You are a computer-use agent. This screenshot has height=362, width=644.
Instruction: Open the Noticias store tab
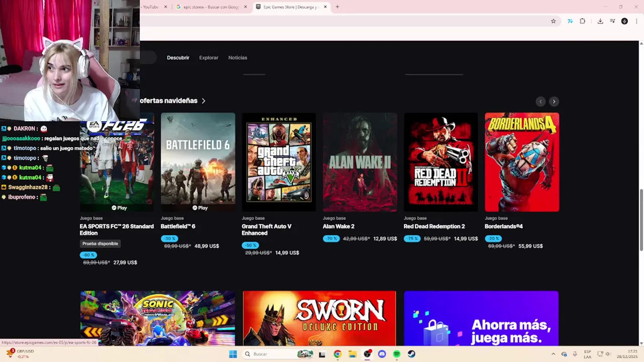pyautogui.click(x=237, y=58)
